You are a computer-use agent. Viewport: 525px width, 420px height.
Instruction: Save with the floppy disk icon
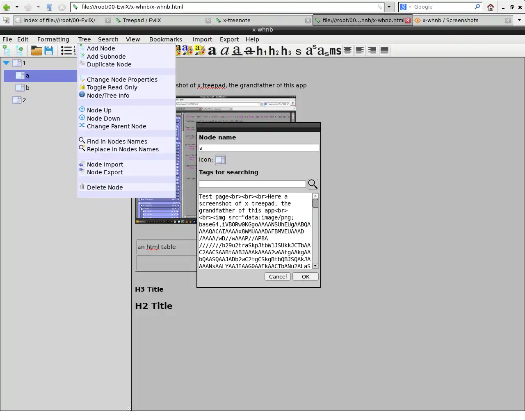tap(49, 50)
